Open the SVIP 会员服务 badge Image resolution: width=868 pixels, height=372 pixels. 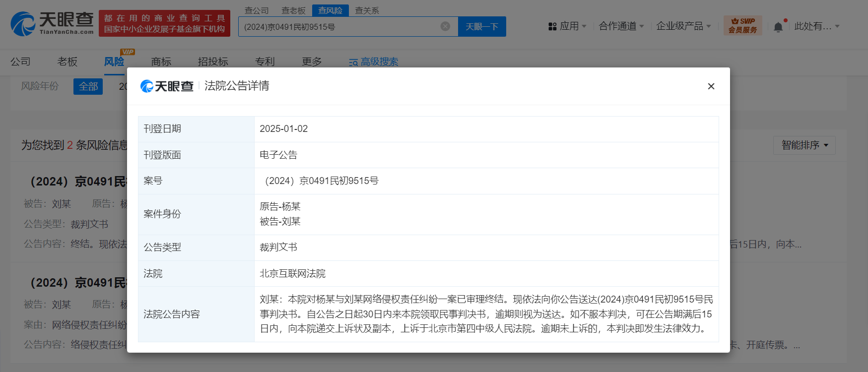(x=742, y=26)
